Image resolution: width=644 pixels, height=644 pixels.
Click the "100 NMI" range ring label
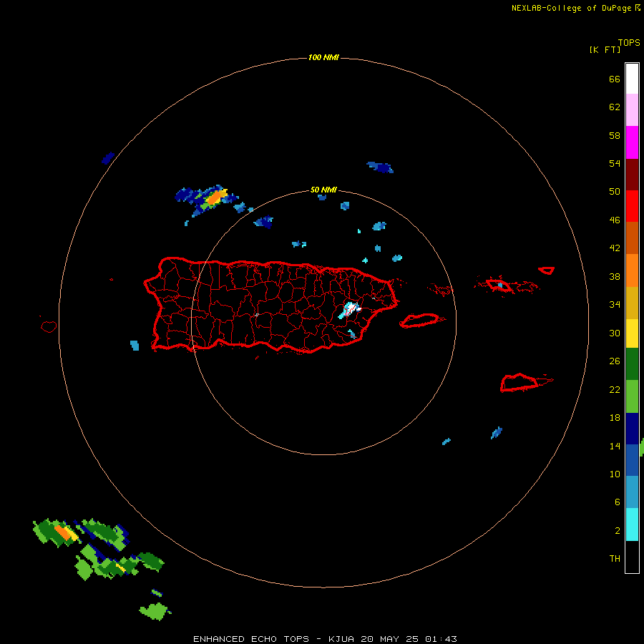(323, 57)
